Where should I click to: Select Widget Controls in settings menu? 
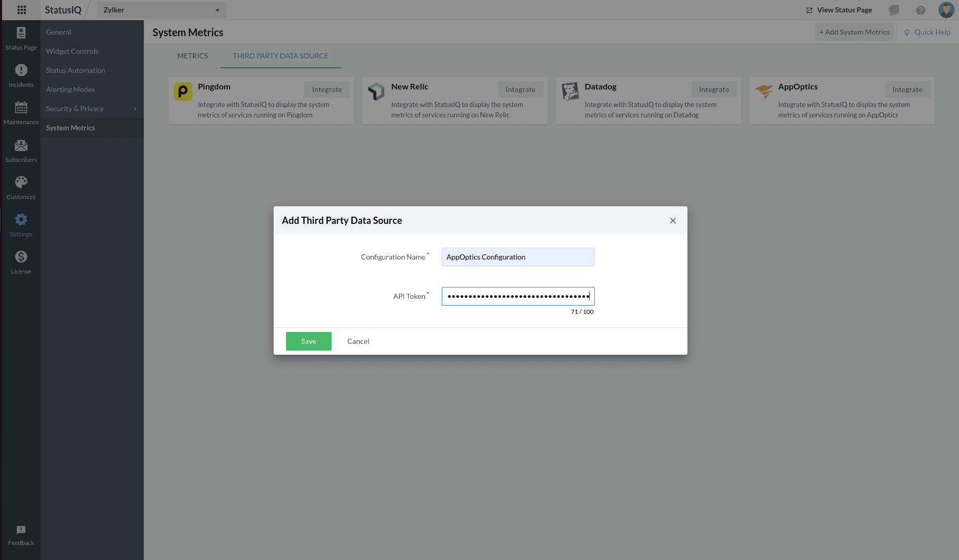[x=72, y=51]
